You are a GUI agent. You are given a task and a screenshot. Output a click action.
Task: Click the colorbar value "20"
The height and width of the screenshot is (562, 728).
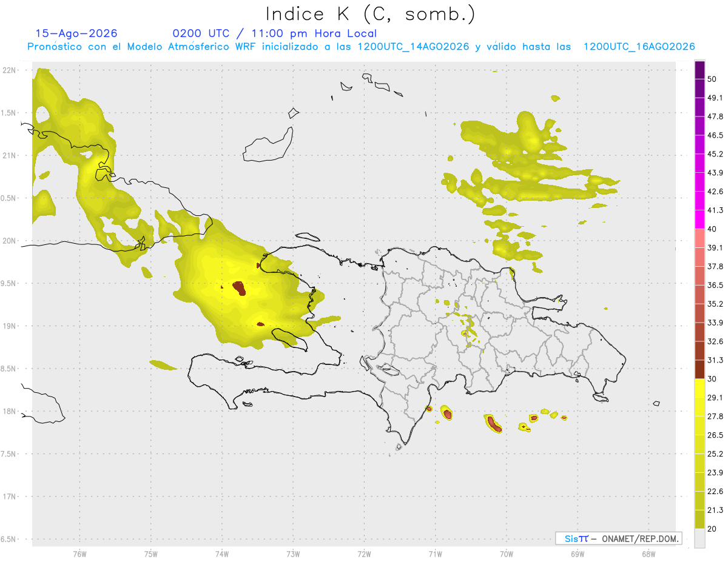[712, 529]
